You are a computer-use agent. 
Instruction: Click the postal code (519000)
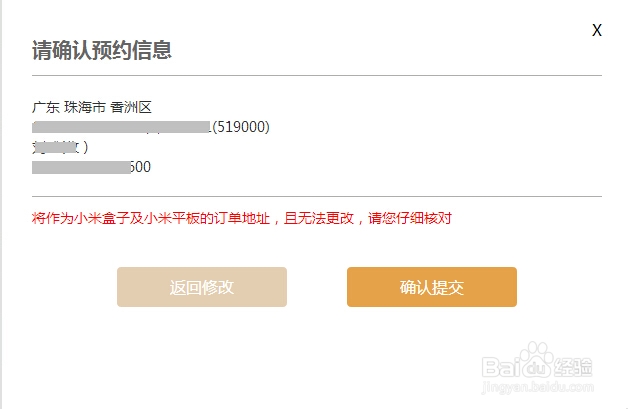click(x=241, y=127)
